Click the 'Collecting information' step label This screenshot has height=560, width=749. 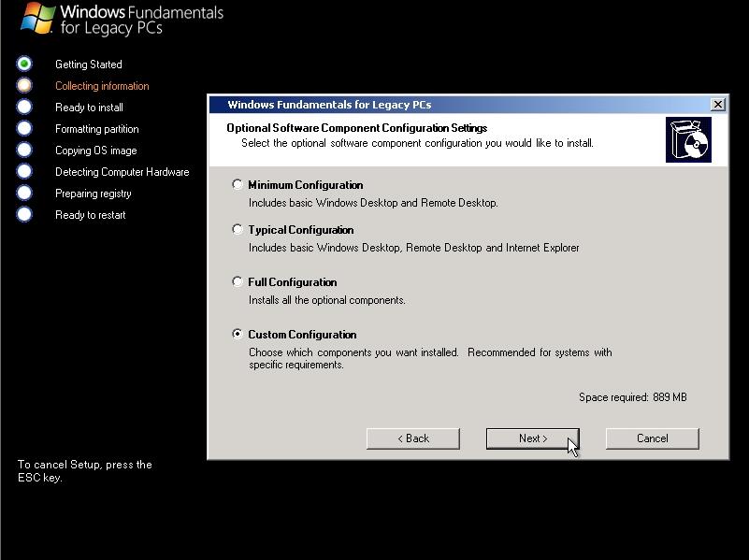pos(102,86)
